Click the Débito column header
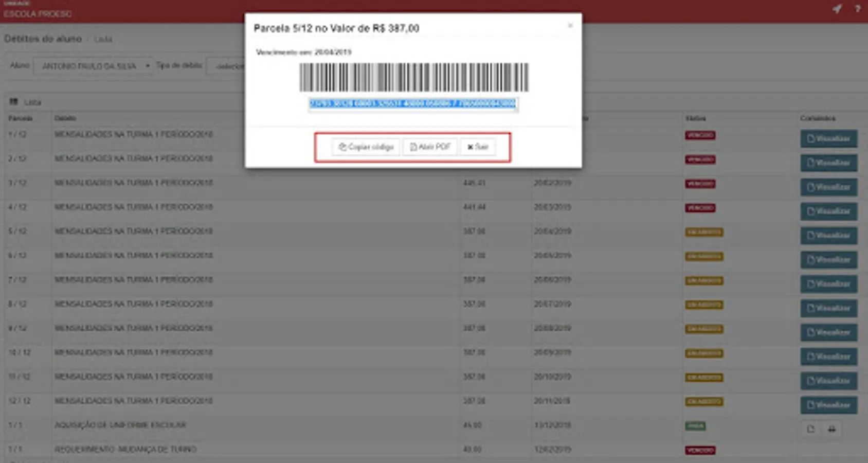The width and height of the screenshot is (868, 463). pyautogui.click(x=65, y=118)
